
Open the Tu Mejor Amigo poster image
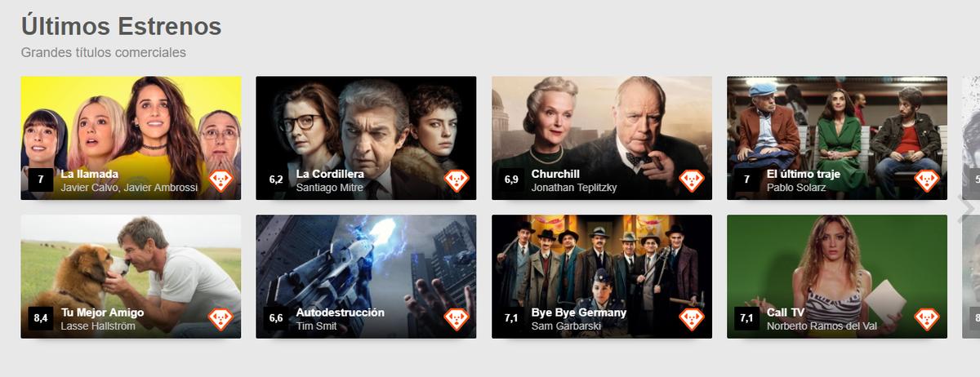131,277
